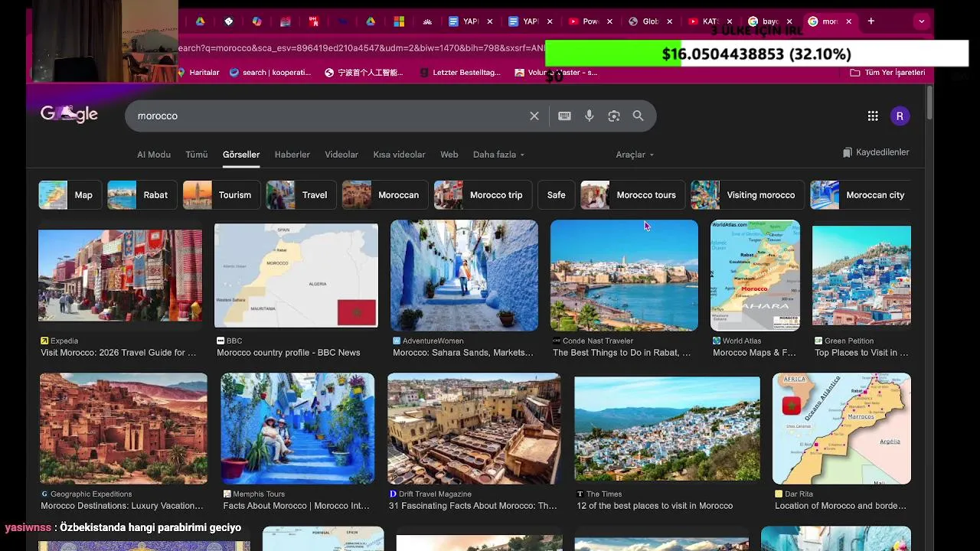Image resolution: width=980 pixels, height=551 pixels.
Task: Switch to Tümü results tab
Action: coord(196,155)
